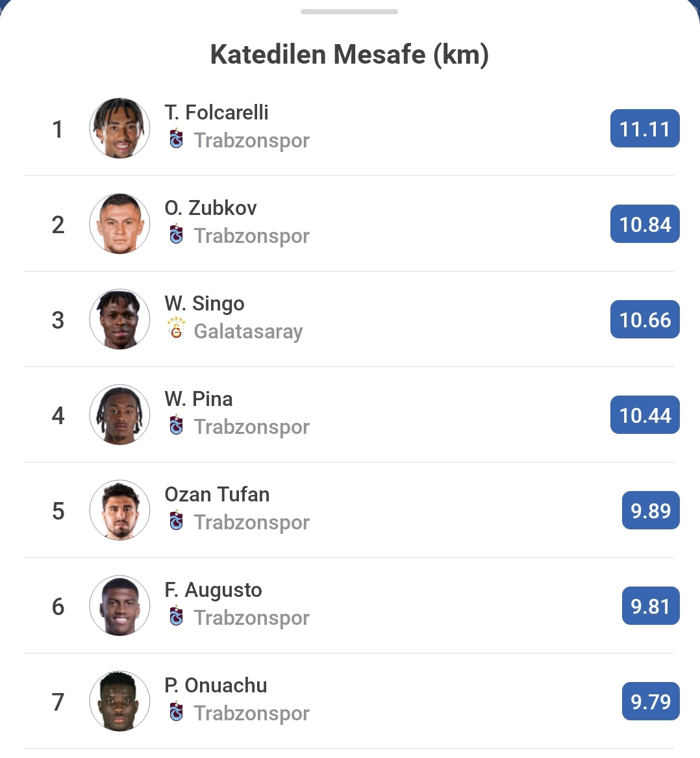This screenshot has width=700, height=758.
Task: Open O. Zubkov's player photo
Action: pos(119,224)
